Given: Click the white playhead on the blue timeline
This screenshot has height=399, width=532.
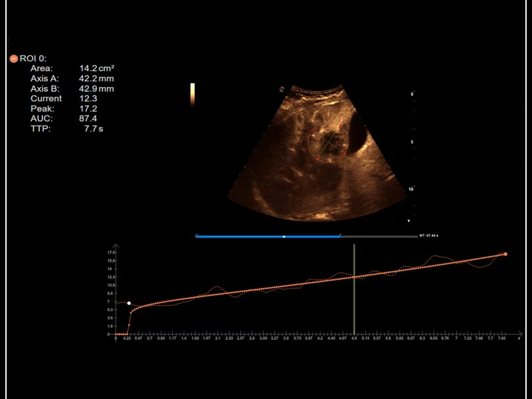Looking at the screenshot, I should (283, 235).
